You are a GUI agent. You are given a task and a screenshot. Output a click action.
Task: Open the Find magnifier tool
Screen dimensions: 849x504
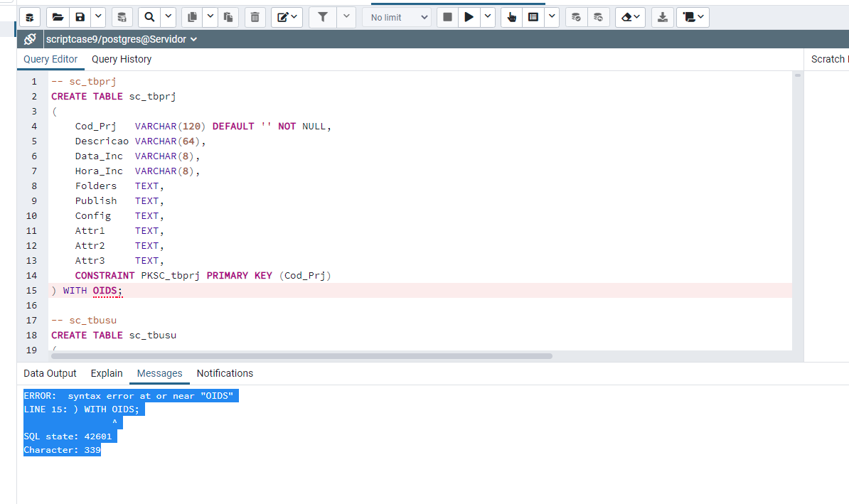[x=149, y=17]
